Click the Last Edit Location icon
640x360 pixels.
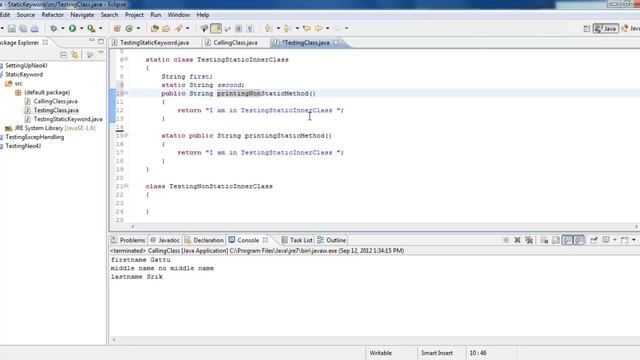pyautogui.click(x=307, y=28)
